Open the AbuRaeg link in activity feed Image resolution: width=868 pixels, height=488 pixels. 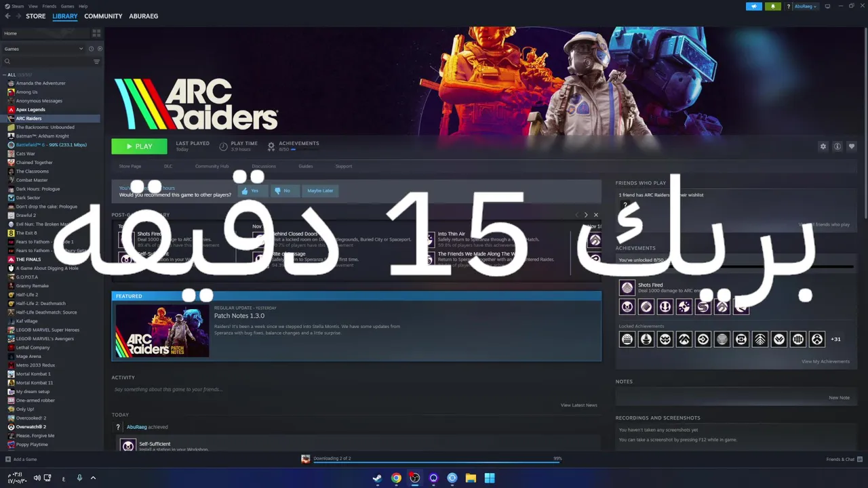pyautogui.click(x=136, y=427)
